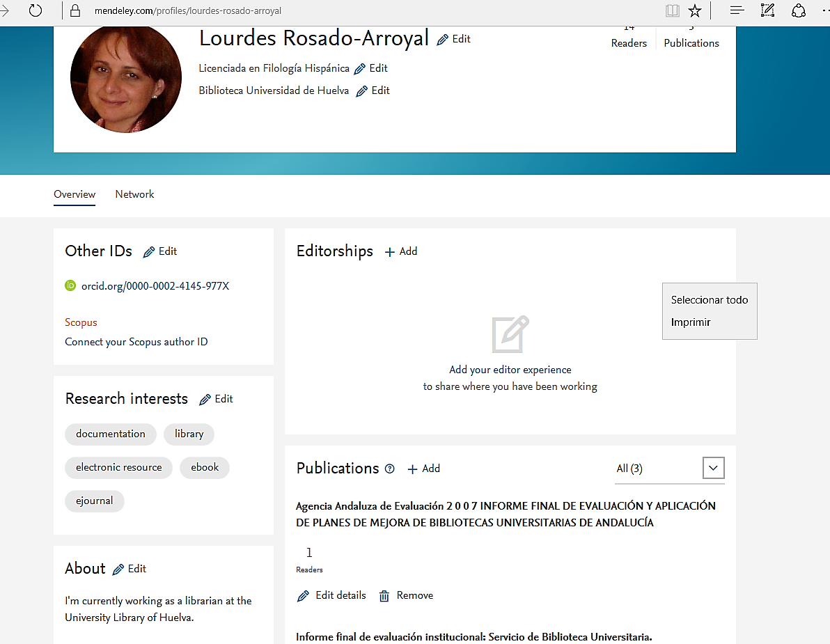830x644 pixels.
Task: Click plus icon beside Editorships
Action: (x=390, y=252)
